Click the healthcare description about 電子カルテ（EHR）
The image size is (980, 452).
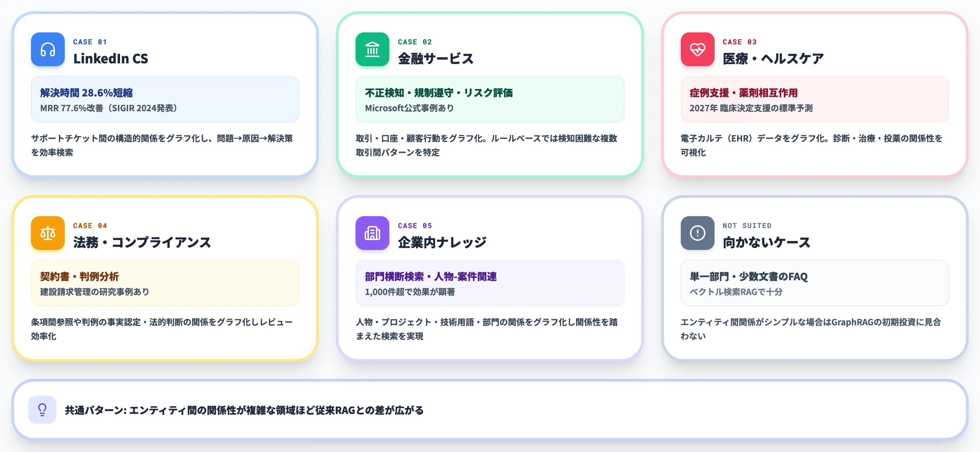[811, 145]
